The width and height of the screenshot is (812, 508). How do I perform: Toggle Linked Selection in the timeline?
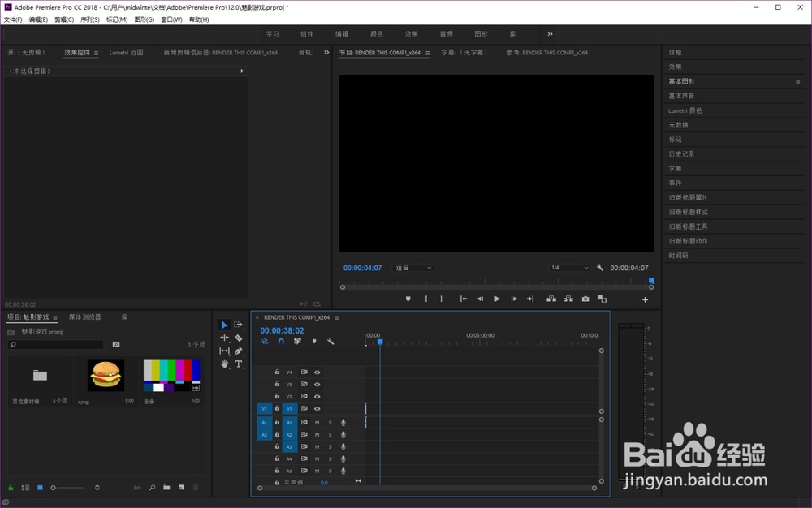297,342
